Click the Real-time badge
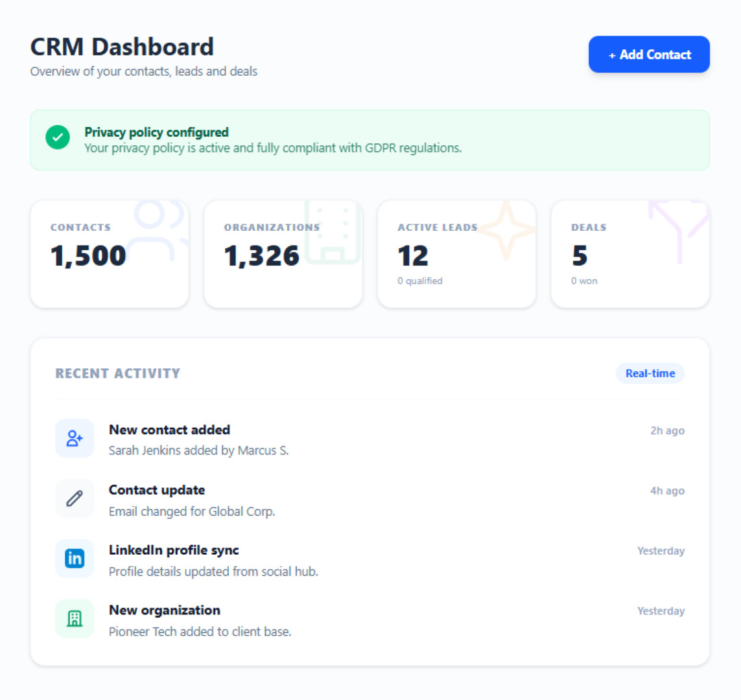The image size is (741, 700). (x=650, y=373)
